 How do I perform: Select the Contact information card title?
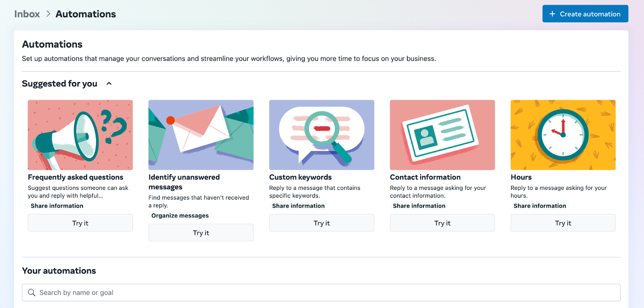[x=425, y=177]
